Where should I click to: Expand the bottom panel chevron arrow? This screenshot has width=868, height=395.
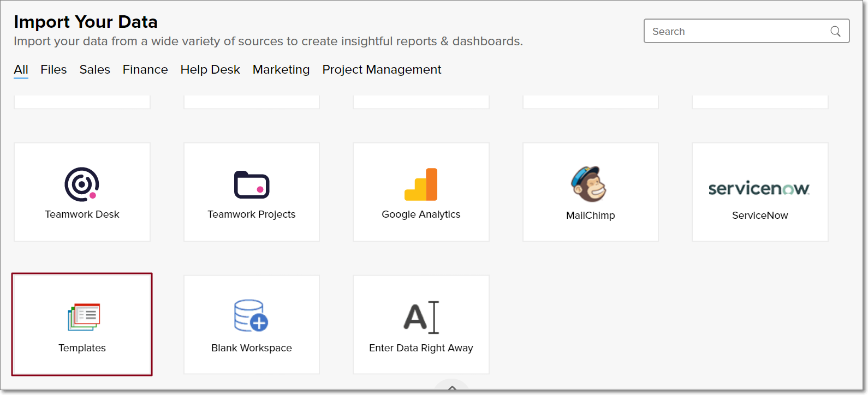(452, 388)
